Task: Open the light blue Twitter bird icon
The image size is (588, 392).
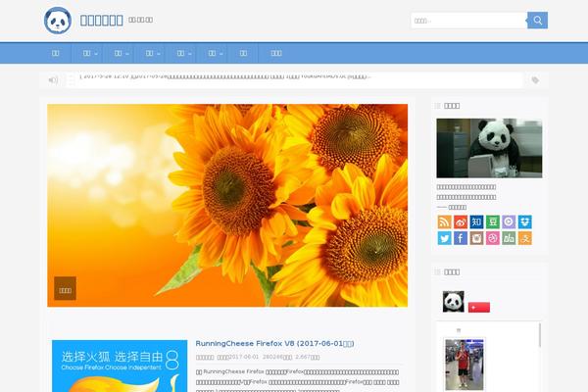Action: click(444, 238)
